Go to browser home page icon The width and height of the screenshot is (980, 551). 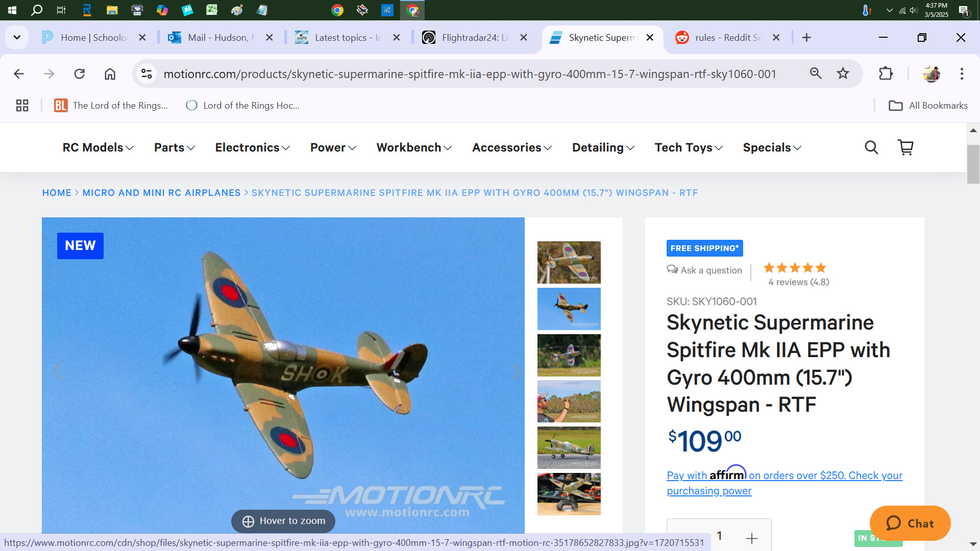point(110,73)
